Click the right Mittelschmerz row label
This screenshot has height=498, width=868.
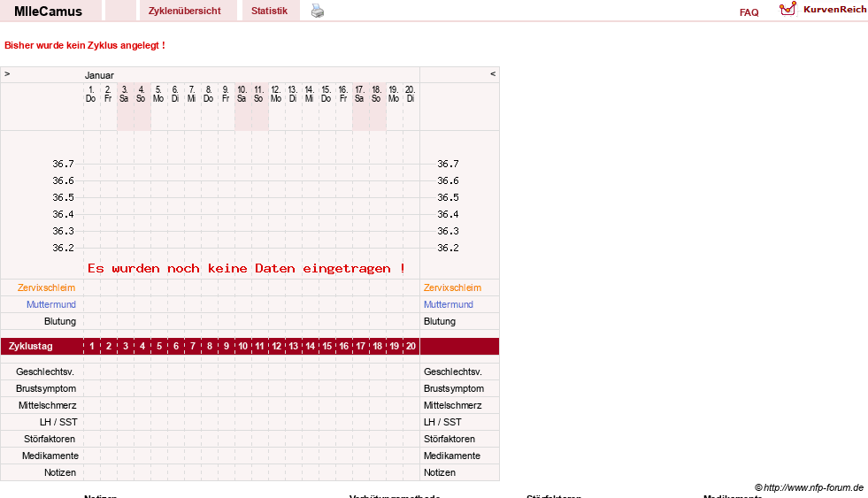453,406
